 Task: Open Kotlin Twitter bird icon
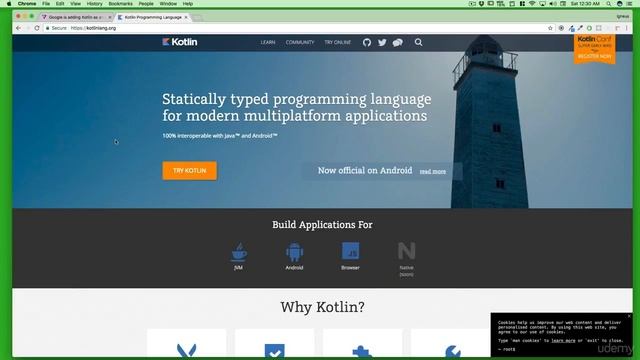click(382, 42)
